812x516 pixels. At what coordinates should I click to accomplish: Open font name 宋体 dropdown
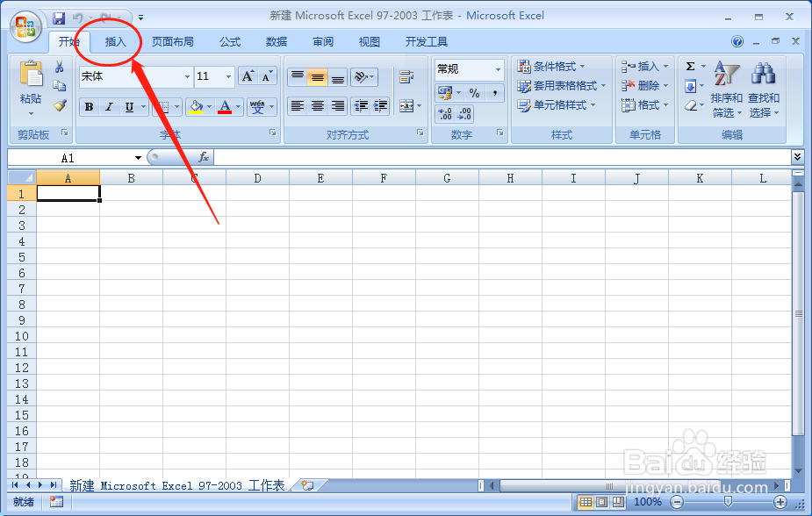point(187,76)
